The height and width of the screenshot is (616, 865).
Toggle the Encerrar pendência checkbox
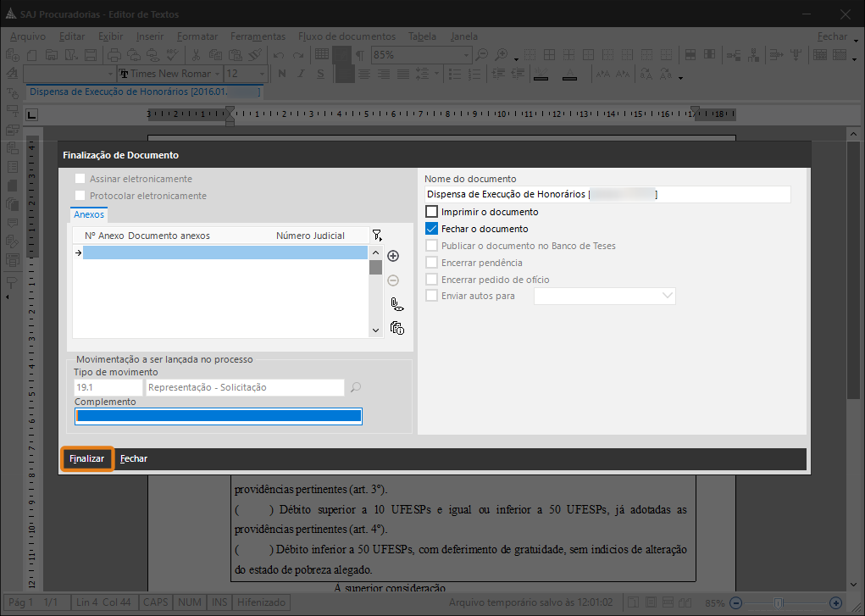point(432,263)
